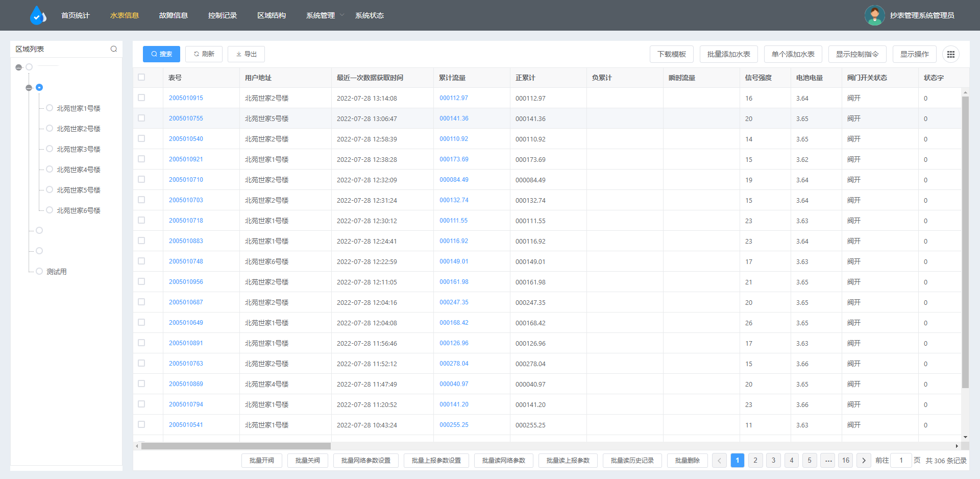This screenshot has width=980, height=479.
Task: Click 批量读网络参数 button
Action: 504,460
